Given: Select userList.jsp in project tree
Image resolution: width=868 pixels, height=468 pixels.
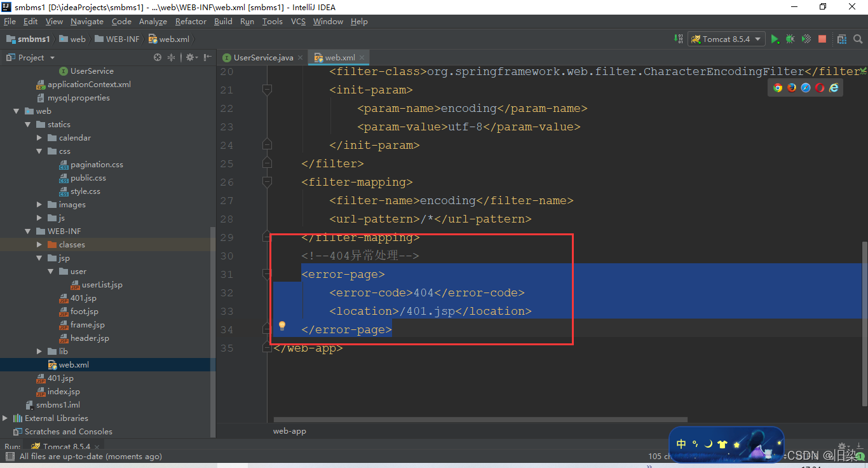Looking at the screenshot, I should point(102,285).
